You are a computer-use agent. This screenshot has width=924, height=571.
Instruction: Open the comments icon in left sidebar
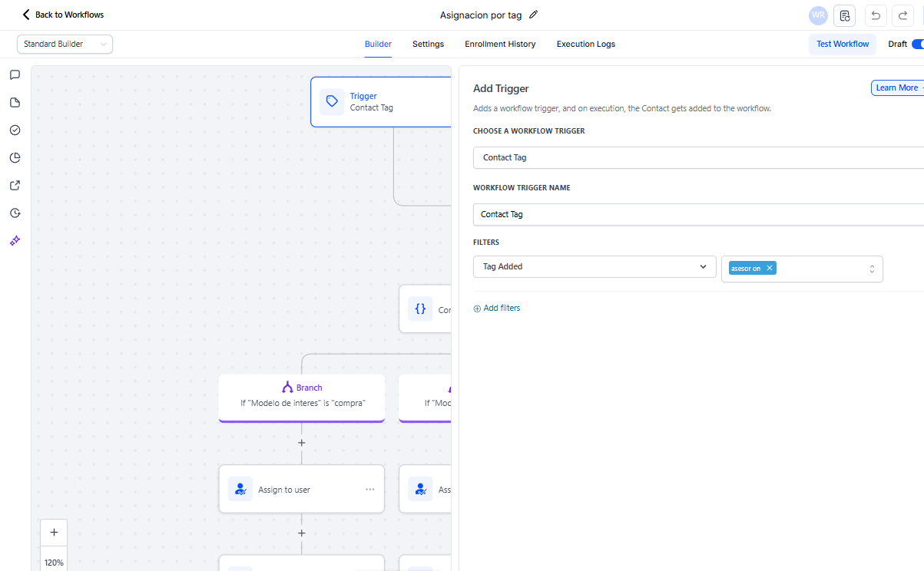pyautogui.click(x=15, y=75)
